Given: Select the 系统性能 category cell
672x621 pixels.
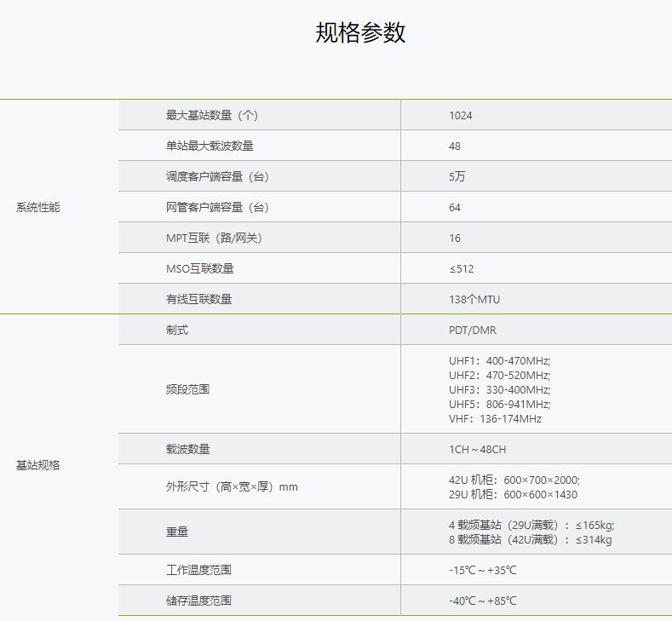Looking at the screenshot, I should coord(38,207).
